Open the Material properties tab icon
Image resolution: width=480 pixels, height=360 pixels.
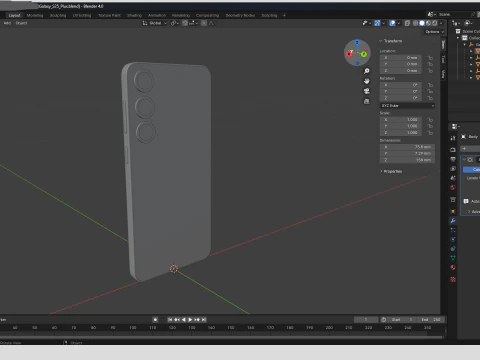[x=453, y=267]
